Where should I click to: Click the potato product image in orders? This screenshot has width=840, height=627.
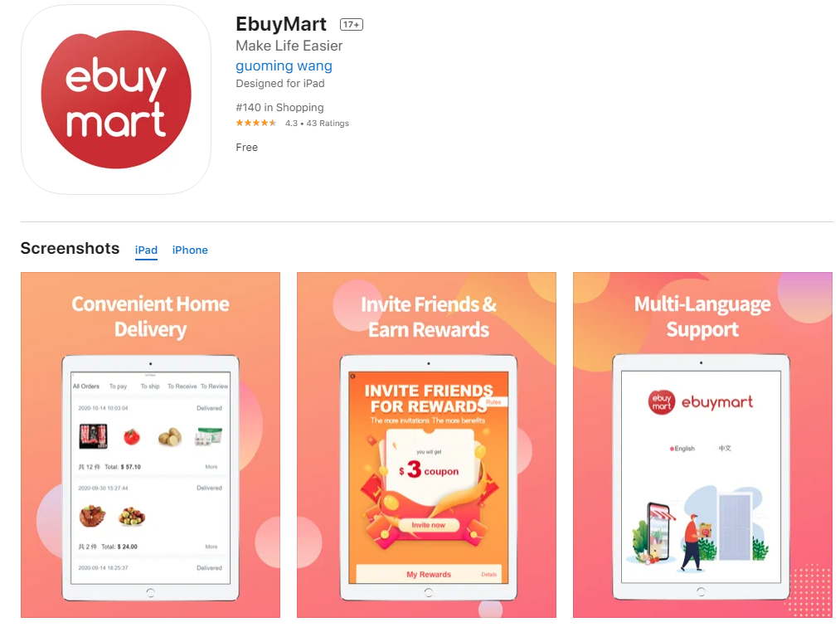170,437
